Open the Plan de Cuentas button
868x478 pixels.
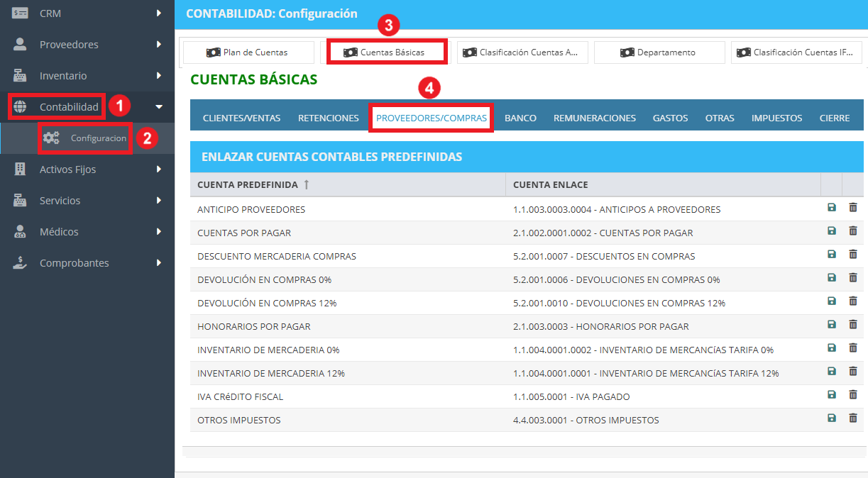tap(248, 52)
